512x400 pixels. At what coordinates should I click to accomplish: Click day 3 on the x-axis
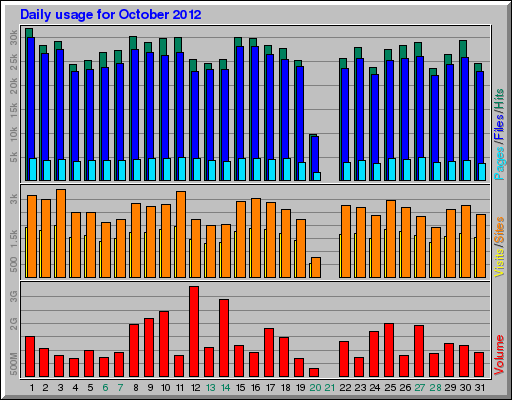(60, 388)
